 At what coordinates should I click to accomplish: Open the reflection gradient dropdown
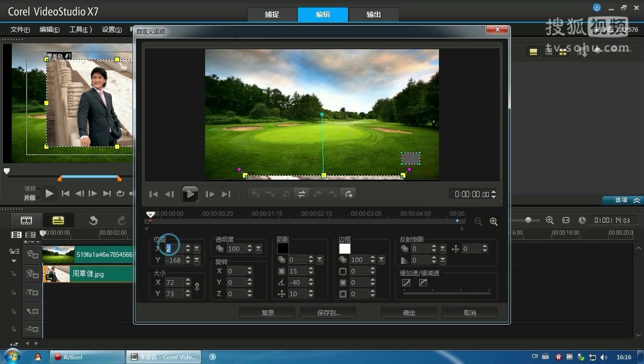point(443,260)
